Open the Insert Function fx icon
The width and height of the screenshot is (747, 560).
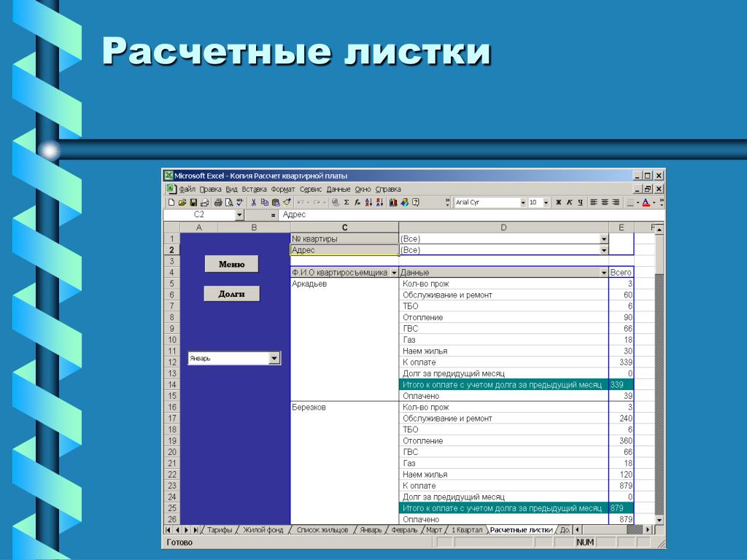(x=357, y=203)
